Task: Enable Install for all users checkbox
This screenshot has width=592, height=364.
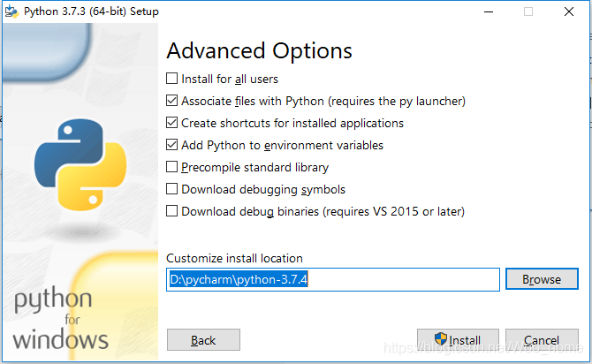Action: point(171,79)
